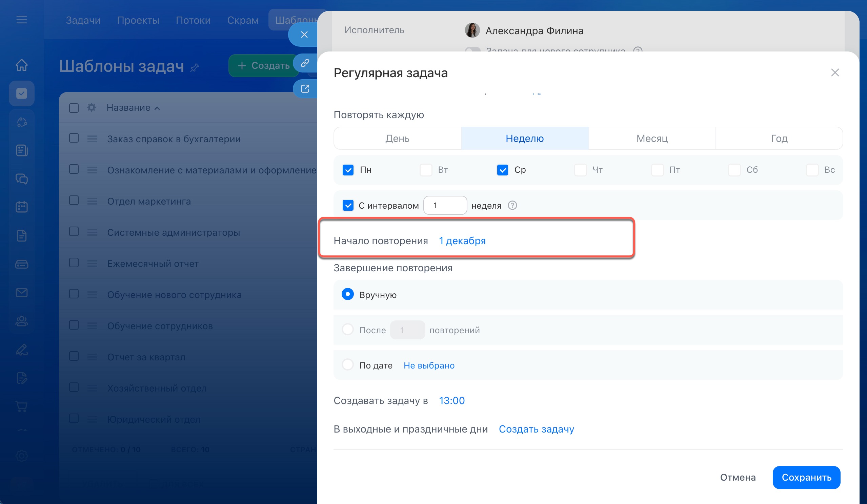Click the Сохранить button

806,478
